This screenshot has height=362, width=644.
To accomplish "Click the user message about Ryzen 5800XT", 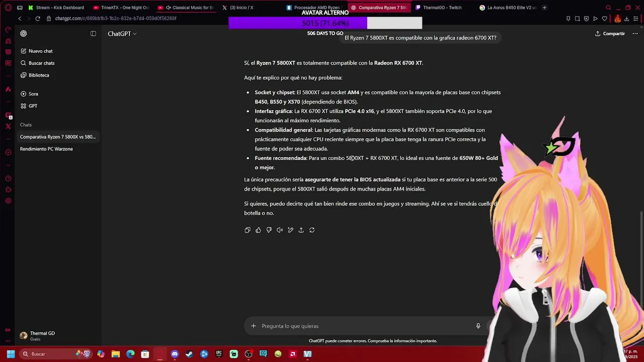I will (420, 38).
